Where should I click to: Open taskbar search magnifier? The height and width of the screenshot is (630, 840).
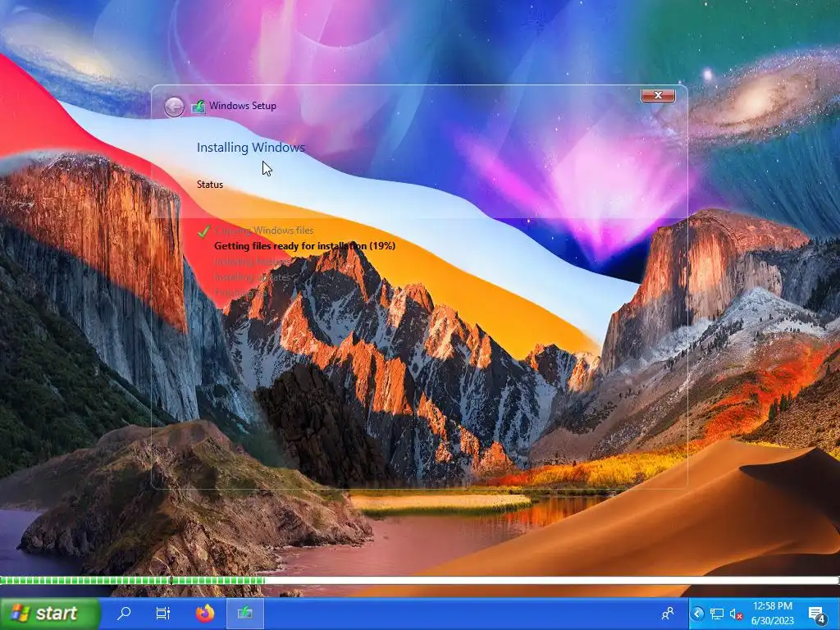pos(124,613)
